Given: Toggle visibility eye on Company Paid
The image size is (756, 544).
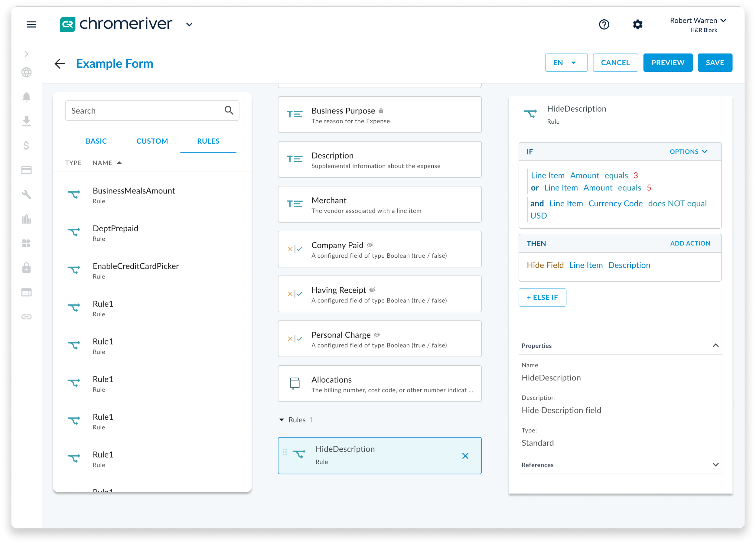Looking at the screenshot, I should (370, 245).
